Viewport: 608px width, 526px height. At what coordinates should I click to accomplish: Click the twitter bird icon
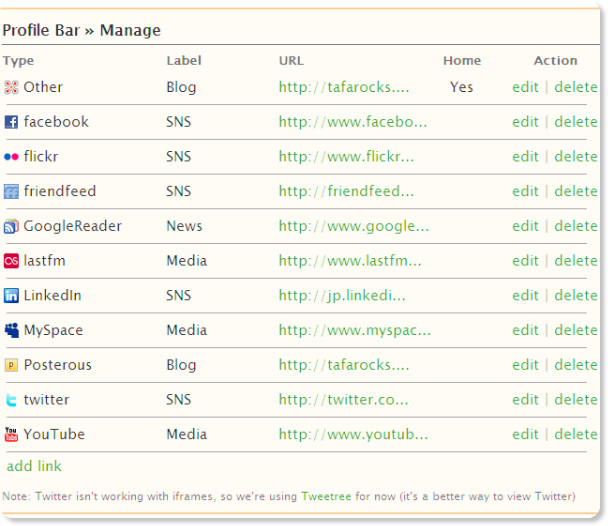point(11,400)
